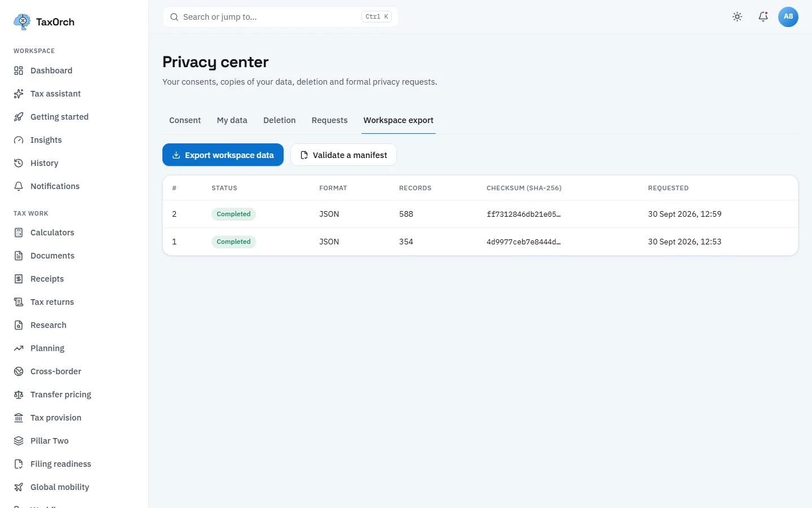Click the History clock icon
The image size is (812, 508).
tap(19, 163)
